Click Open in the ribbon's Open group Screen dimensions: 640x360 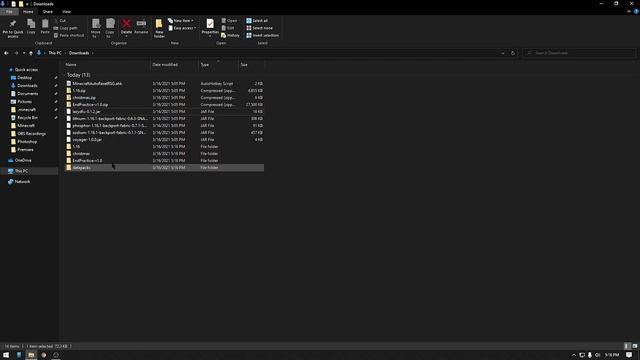229,20
